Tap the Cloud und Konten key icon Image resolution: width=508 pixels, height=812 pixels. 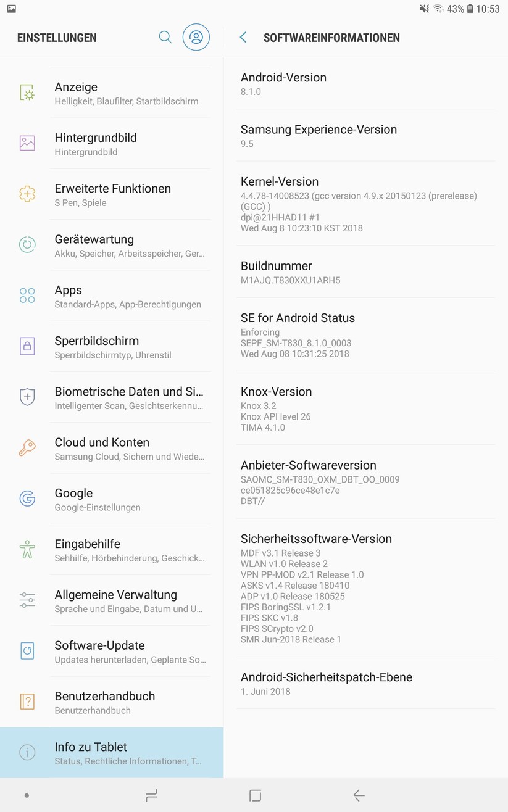click(27, 448)
